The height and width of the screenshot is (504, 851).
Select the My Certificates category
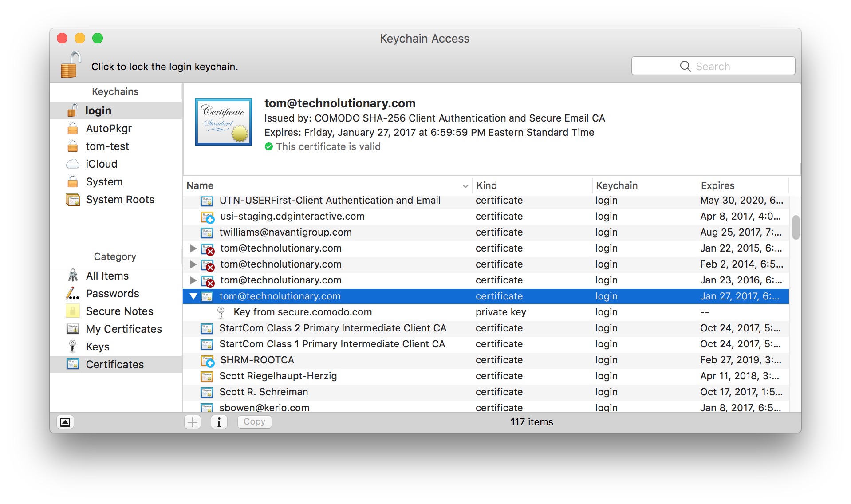coord(124,329)
